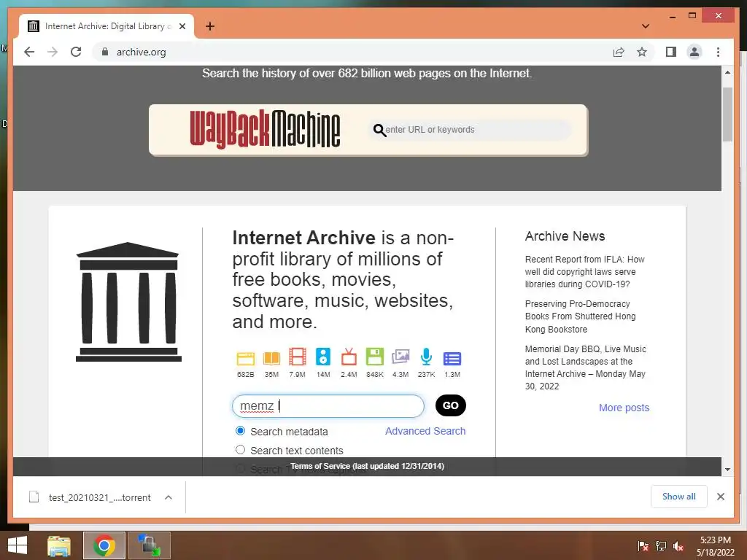Screen dimensions: 747x560
Task: Open the web pages collection icon labeled 682B
Action: tap(246, 358)
